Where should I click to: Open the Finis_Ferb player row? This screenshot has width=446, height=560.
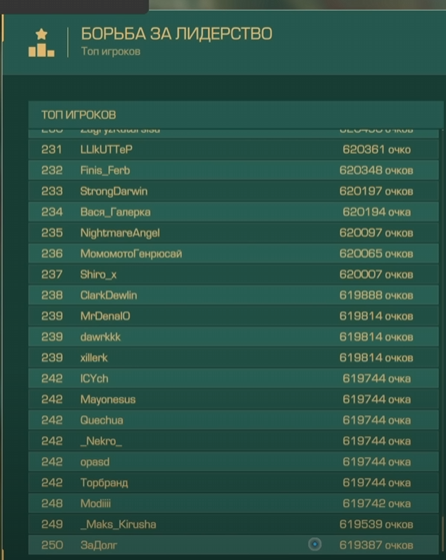pyautogui.click(x=234, y=170)
